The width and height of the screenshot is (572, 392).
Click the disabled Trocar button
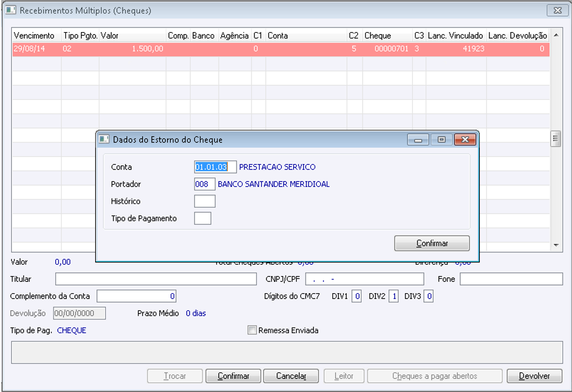(x=175, y=376)
